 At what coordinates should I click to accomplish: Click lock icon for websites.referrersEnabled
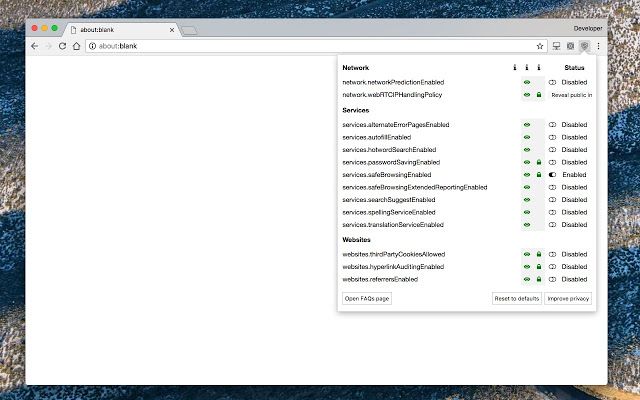point(539,280)
